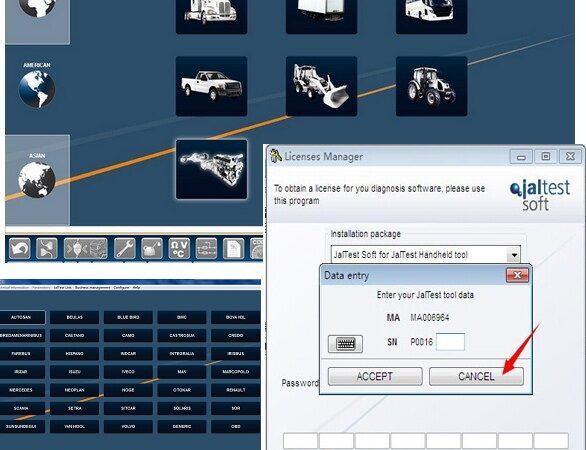Select the MAN brand button
586x450 pixels.
[182, 372]
